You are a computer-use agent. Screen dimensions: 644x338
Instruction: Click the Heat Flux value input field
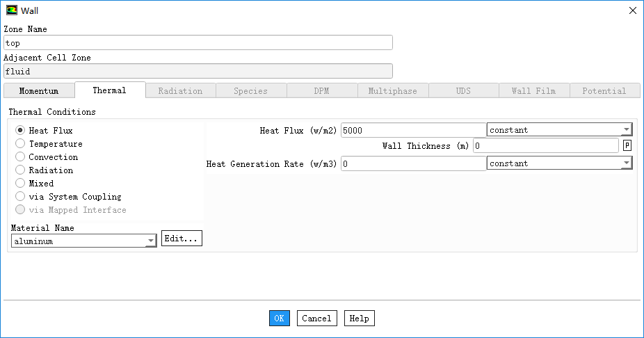click(x=413, y=130)
